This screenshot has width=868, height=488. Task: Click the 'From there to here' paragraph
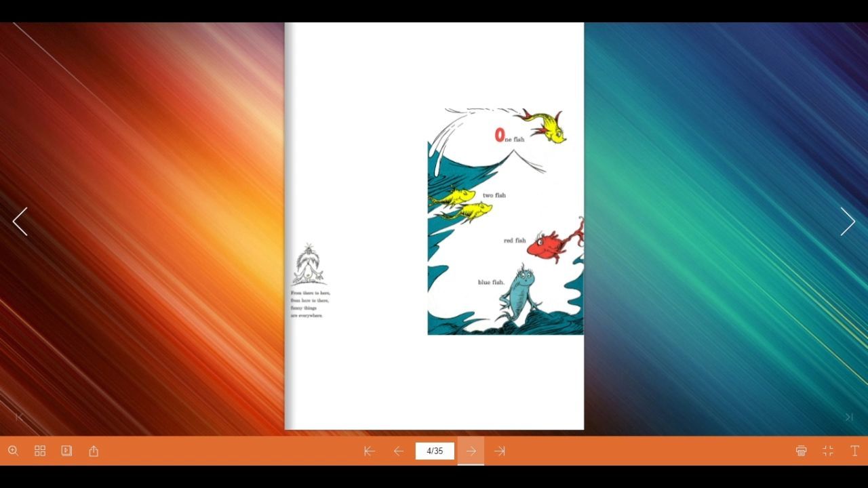coord(310,304)
